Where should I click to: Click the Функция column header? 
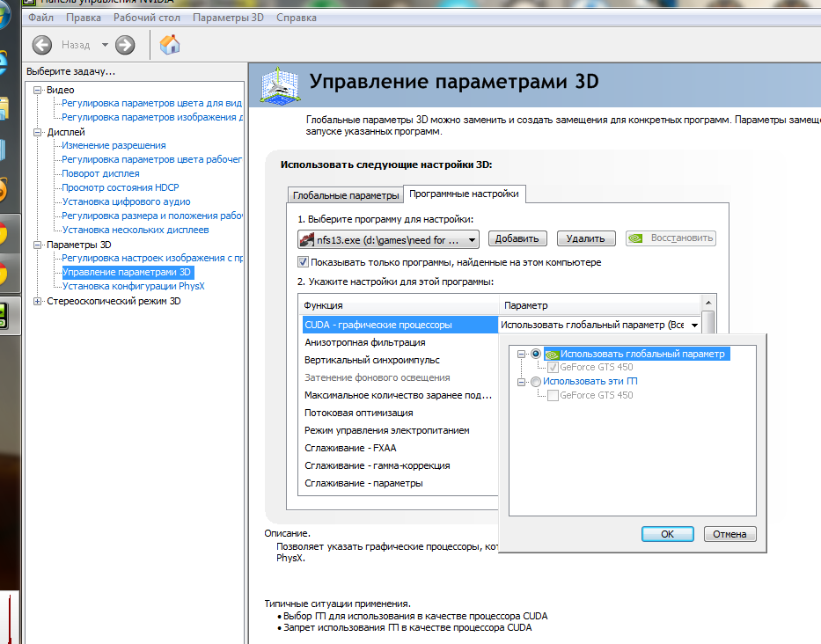coord(400,305)
